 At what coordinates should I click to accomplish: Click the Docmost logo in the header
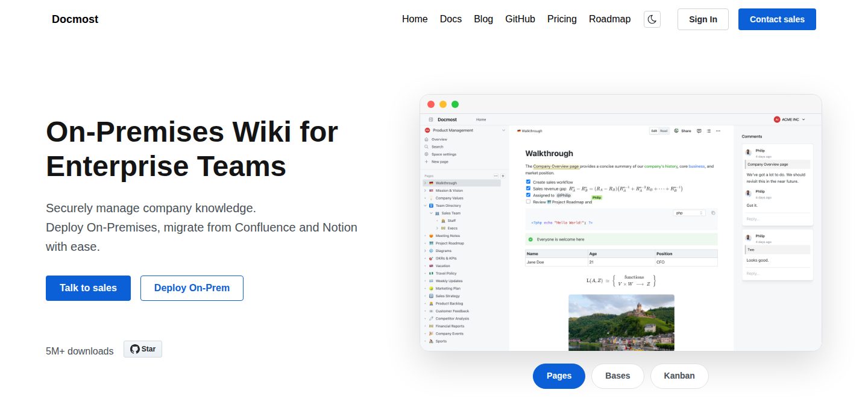pos(75,19)
